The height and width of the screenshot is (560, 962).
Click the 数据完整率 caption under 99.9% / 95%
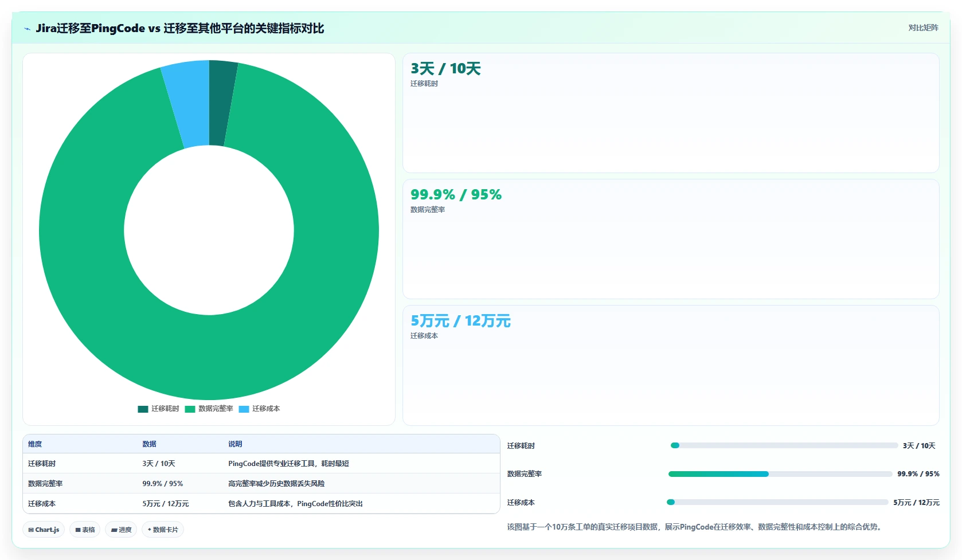pyautogui.click(x=428, y=210)
